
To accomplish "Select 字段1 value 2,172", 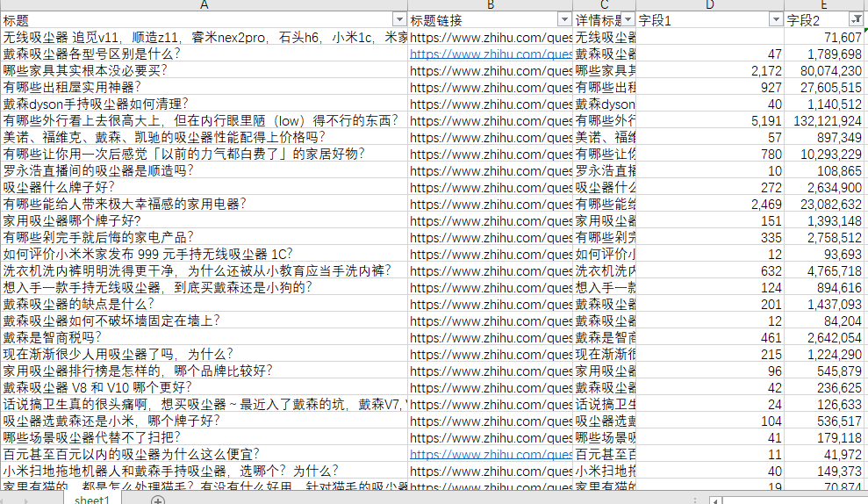I will [x=710, y=71].
